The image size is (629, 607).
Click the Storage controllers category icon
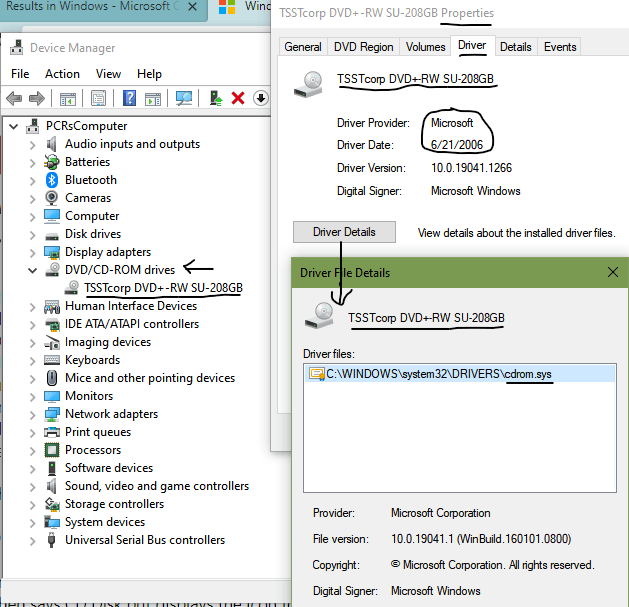[x=52, y=504]
